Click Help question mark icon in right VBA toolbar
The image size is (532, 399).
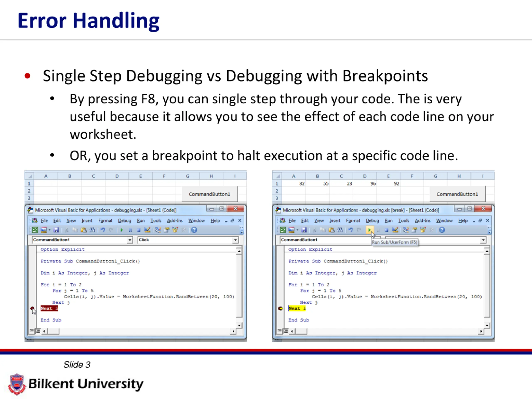click(442, 230)
